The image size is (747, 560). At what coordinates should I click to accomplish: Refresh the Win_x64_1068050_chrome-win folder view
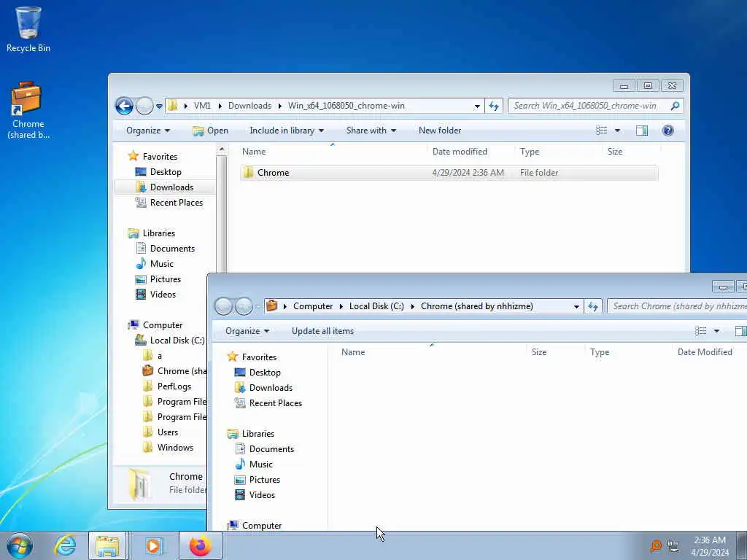pyautogui.click(x=494, y=106)
